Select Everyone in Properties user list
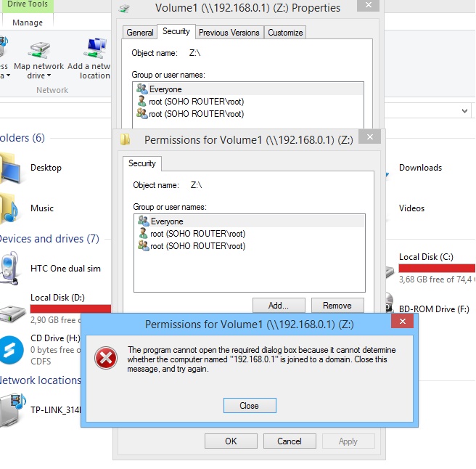The image size is (476, 469). (x=248, y=89)
